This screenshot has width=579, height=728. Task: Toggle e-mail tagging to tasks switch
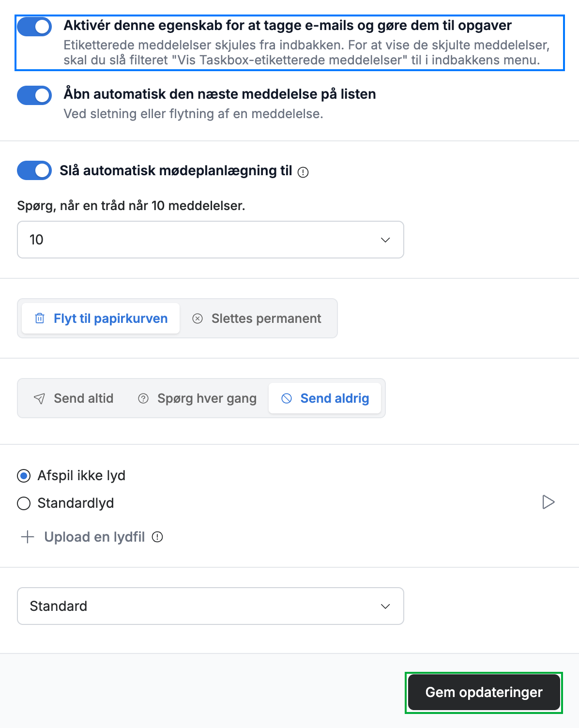[34, 27]
